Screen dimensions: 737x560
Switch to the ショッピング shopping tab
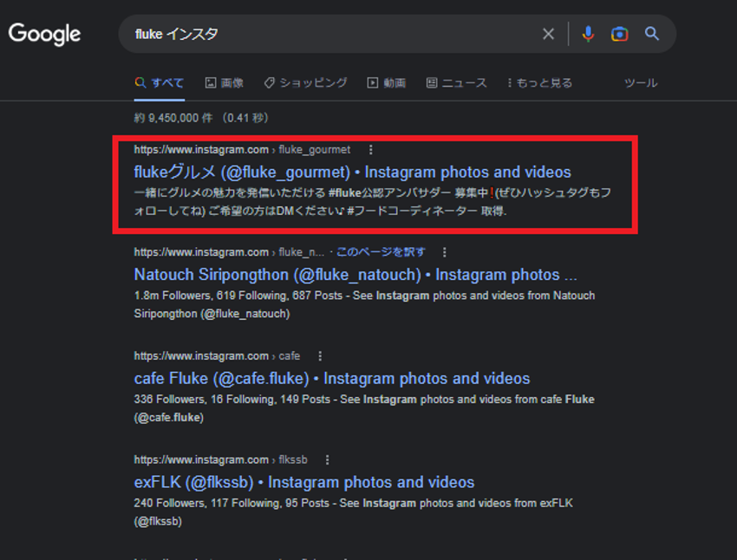305,83
